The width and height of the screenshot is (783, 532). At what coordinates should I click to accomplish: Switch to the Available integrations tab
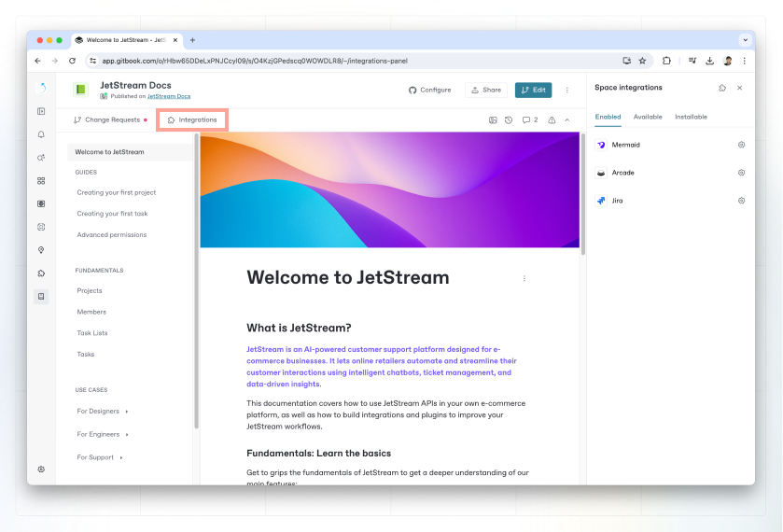(x=648, y=117)
